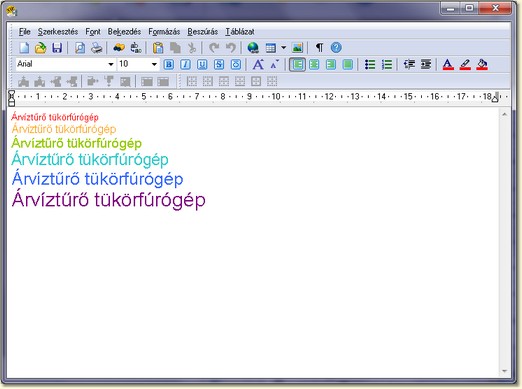This screenshot has height=389, width=522.
Task: Choose the paragraph background fill color
Action: pos(482,64)
